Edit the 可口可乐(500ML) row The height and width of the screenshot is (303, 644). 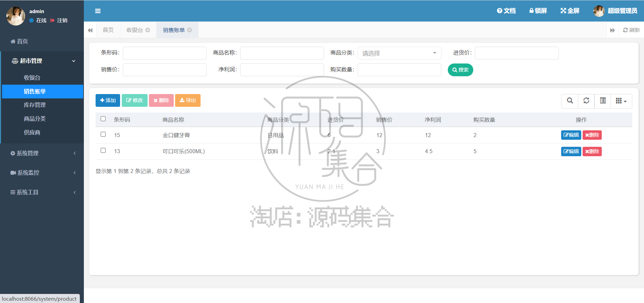coord(571,151)
